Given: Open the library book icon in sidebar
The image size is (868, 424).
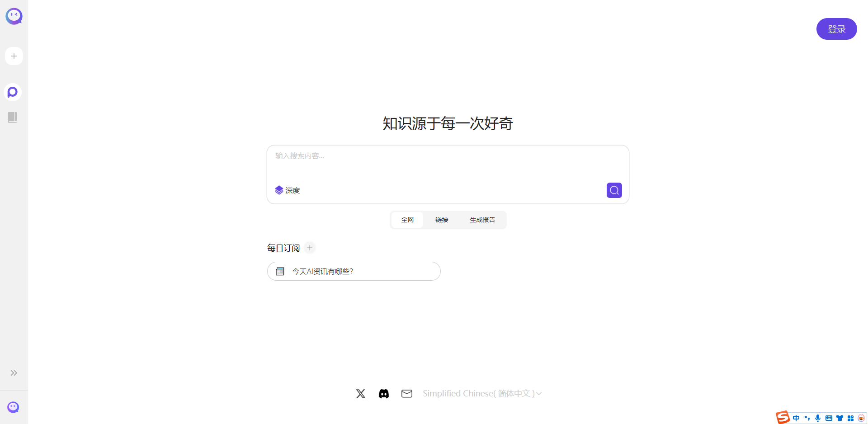Looking at the screenshot, I should coord(13,118).
